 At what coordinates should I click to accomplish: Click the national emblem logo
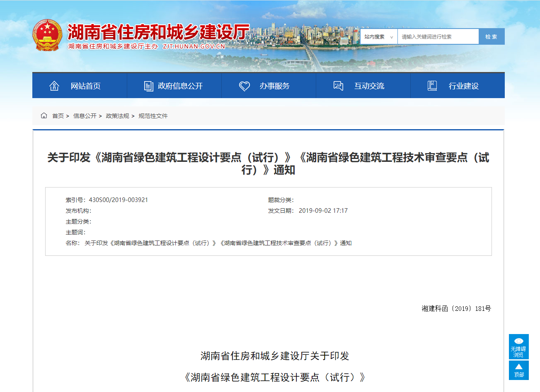tap(47, 35)
